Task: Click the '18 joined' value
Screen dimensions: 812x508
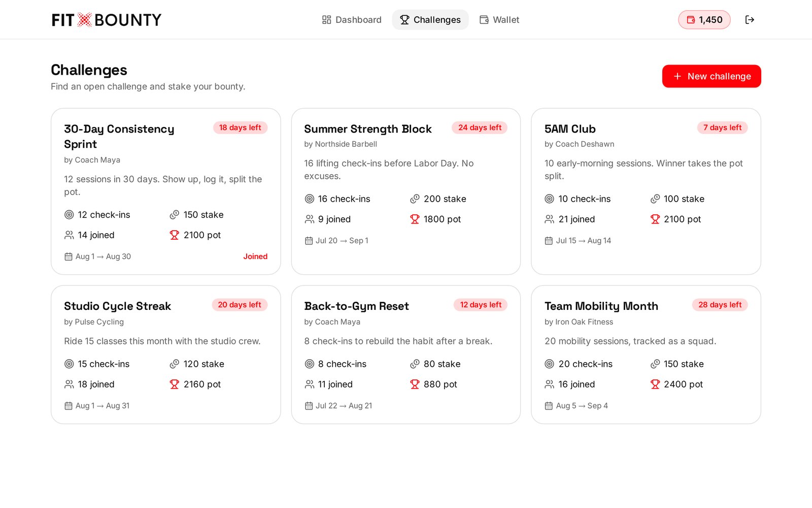Action: pyautogui.click(x=96, y=385)
